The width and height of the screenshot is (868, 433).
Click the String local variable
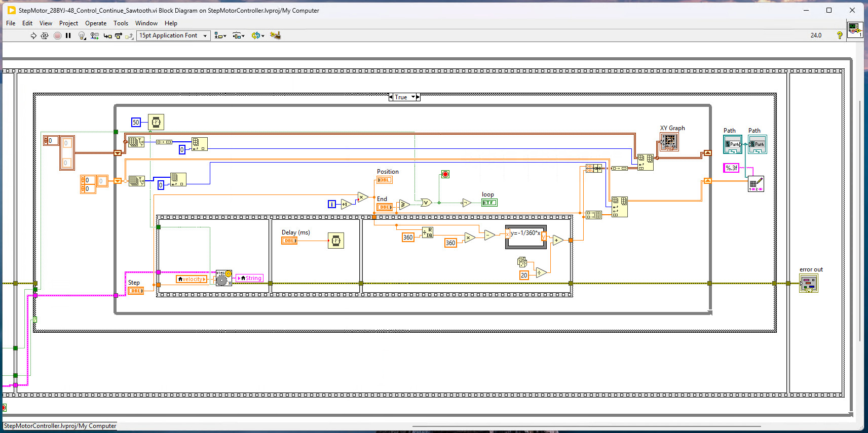[249, 278]
